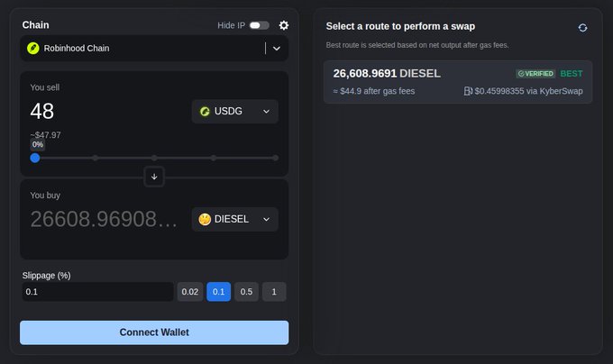This screenshot has height=364, width=613.
Task: Click the VERIFIED badge on the route
Action: pyautogui.click(x=535, y=73)
